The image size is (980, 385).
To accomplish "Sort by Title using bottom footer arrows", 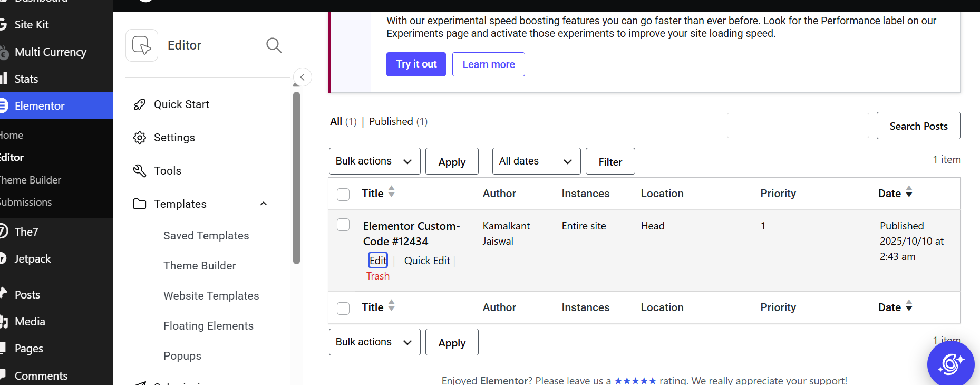I will click(x=391, y=306).
